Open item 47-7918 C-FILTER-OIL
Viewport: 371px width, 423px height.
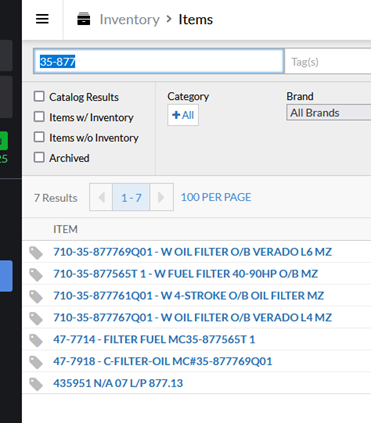pyautogui.click(x=163, y=361)
